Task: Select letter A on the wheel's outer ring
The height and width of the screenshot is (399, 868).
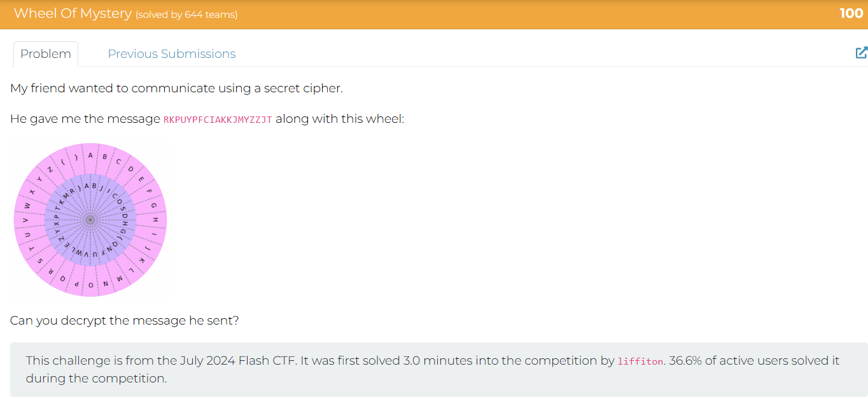Action: pos(90,155)
